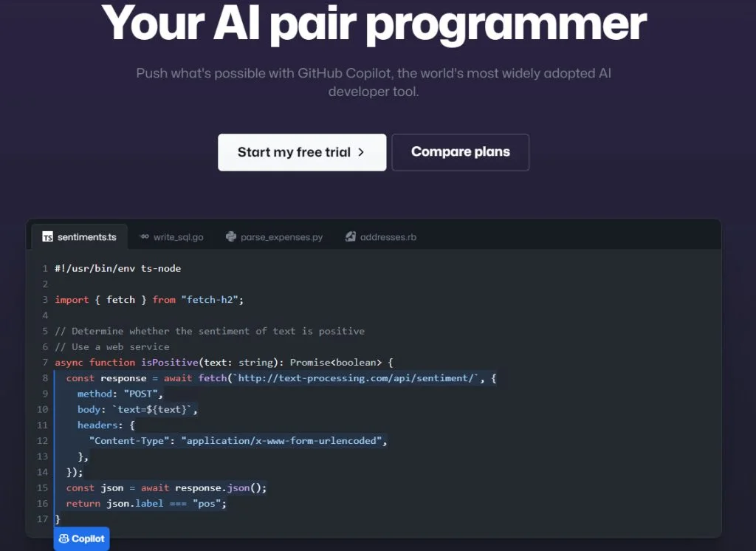Image resolution: width=756 pixels, height=551 pixels.
Task: Open the Compare plans button
Action: point(461,152)
